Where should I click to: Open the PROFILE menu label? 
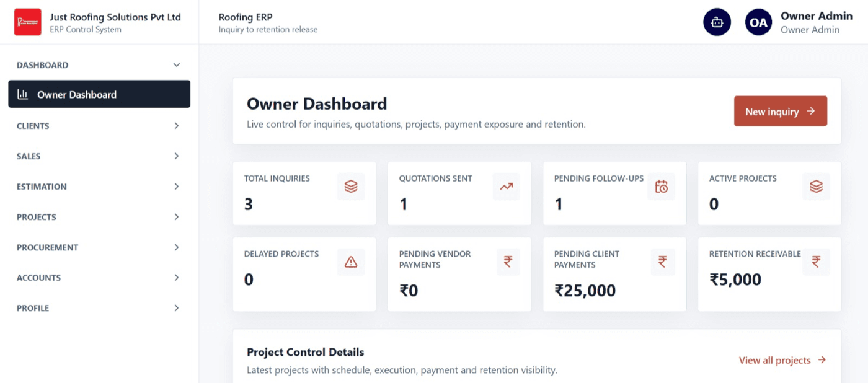coord(33,308)
